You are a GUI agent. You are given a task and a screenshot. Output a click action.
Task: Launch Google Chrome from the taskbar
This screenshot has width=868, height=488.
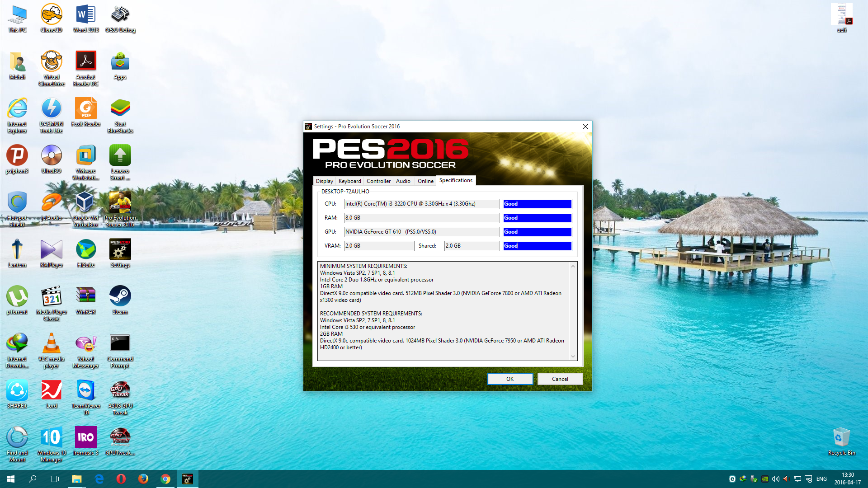[165, 479]
